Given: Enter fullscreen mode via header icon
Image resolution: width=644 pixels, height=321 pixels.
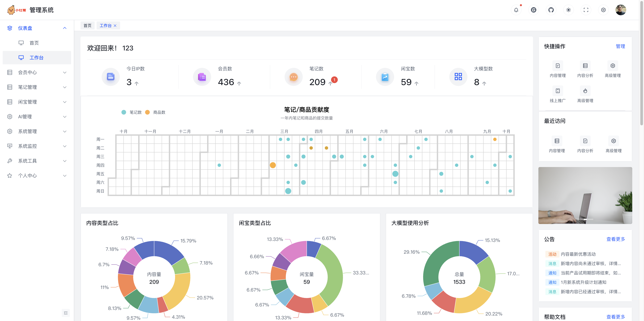Looking at the screenshot, I should click(586, 10).
